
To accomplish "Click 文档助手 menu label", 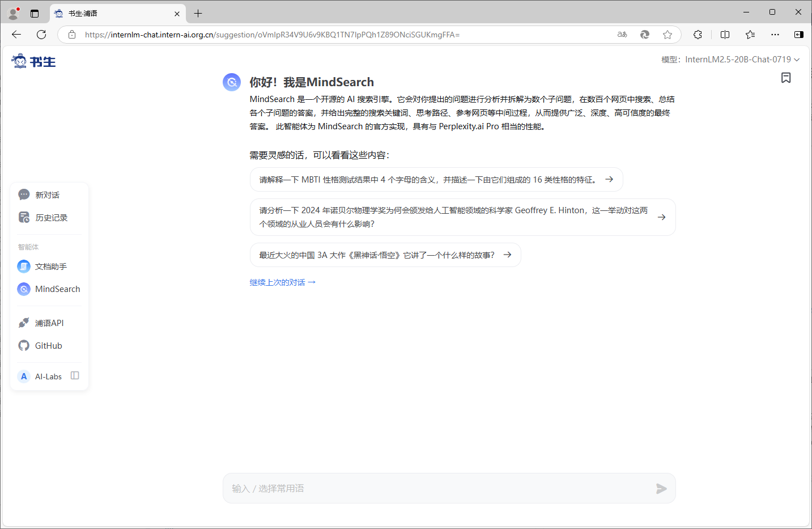I will click(51, 266).
